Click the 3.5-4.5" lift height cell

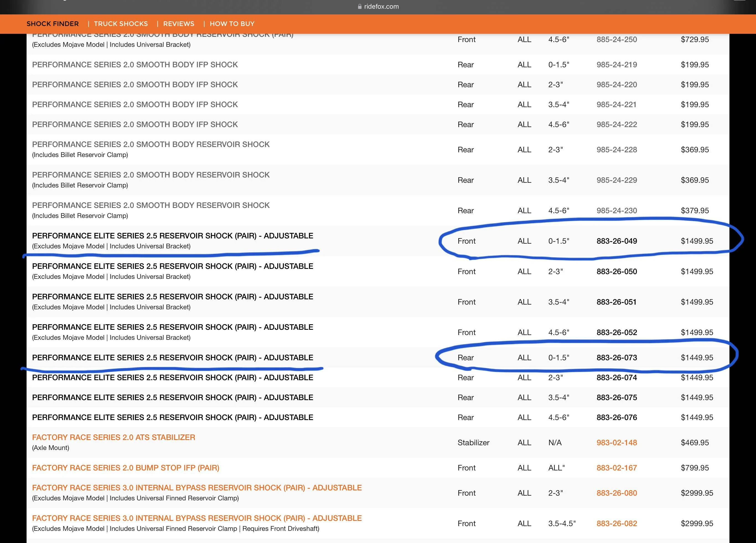pyautogui.click(x=562, y=523)
